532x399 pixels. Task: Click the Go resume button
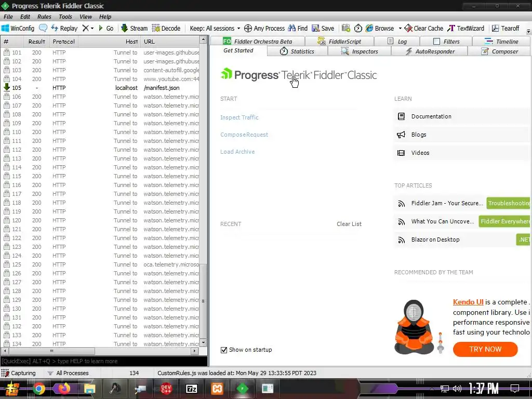[x=106, y=28]
